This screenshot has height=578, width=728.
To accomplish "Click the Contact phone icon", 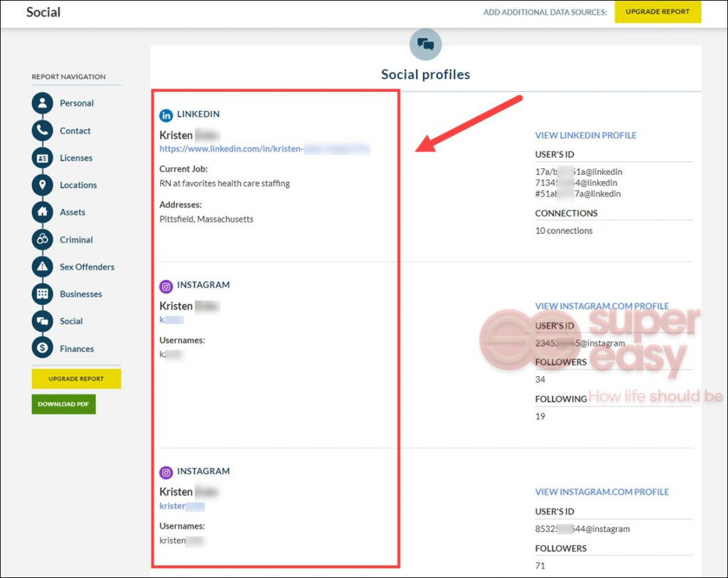I will tap(42, 130).
